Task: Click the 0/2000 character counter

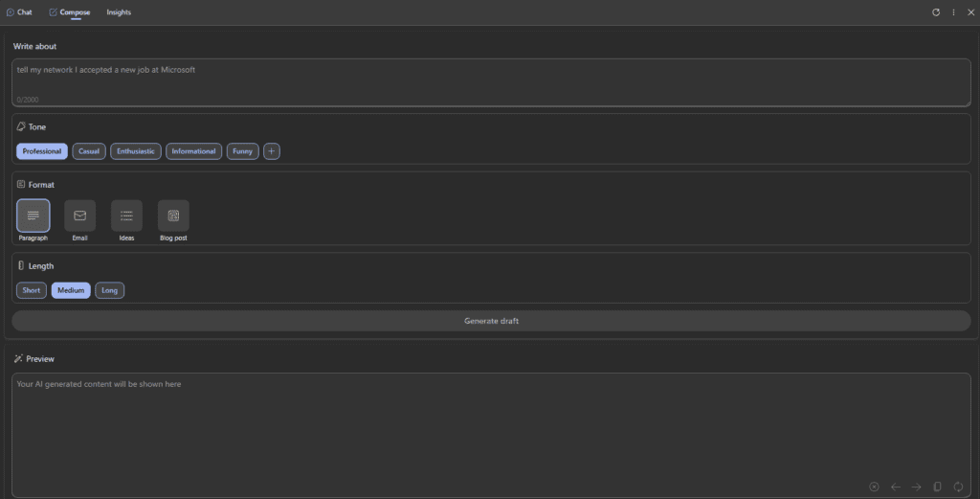Action: click(x=28, y=100)
